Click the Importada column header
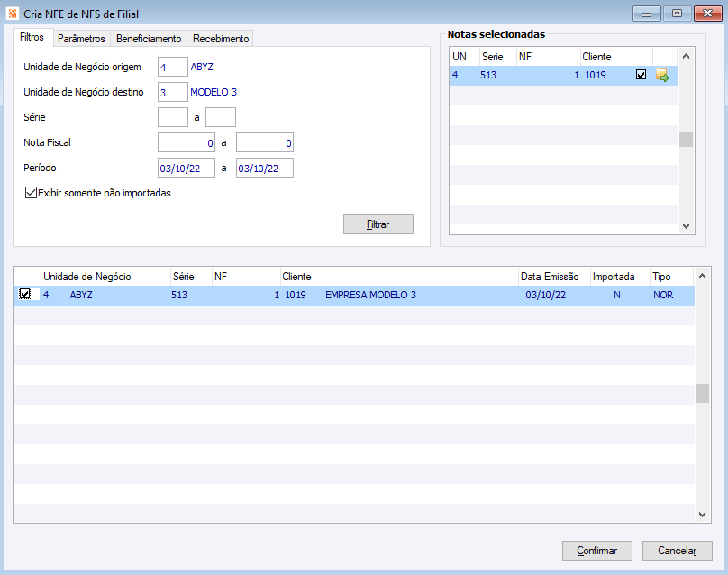 (620, 277)
